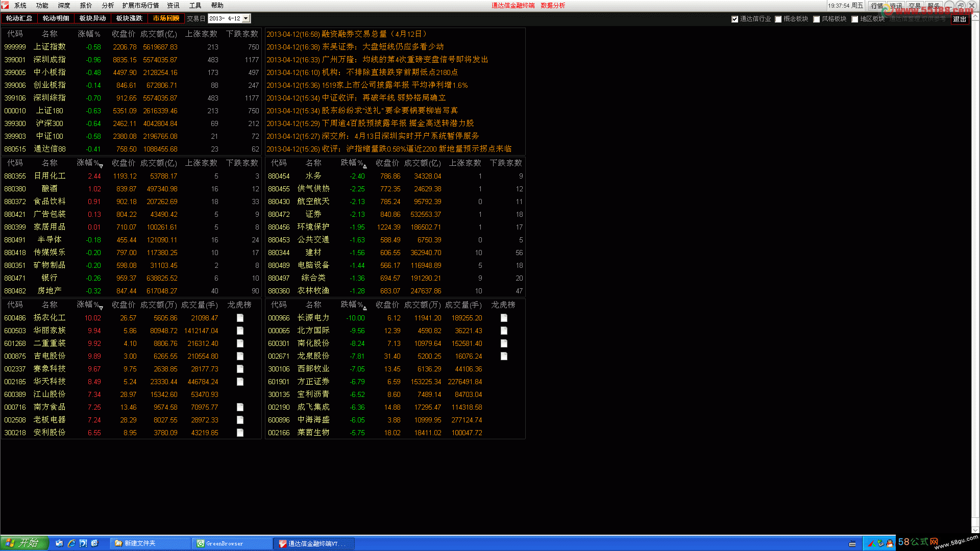Image resolution: width=980 pixels, height=551 pixels.
Task: Click the scrollbar down arrow at right edge
Action: click(975, 530)
